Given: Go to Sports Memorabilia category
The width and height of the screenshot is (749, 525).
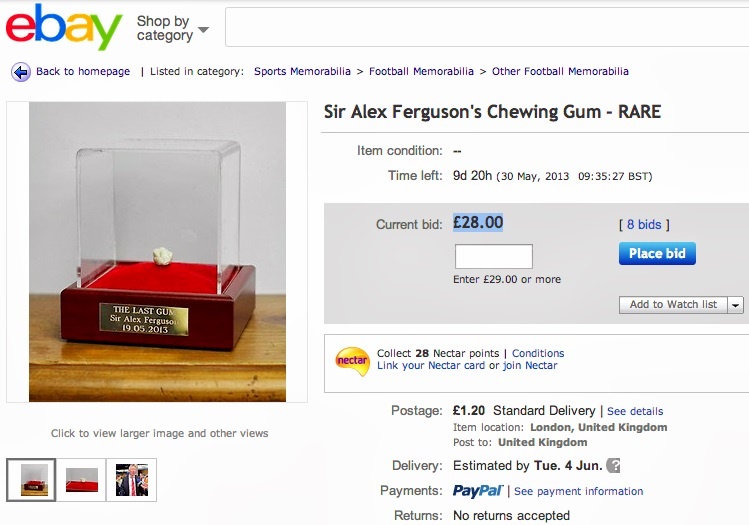Looking at the screenshot, I should point(302,72).
